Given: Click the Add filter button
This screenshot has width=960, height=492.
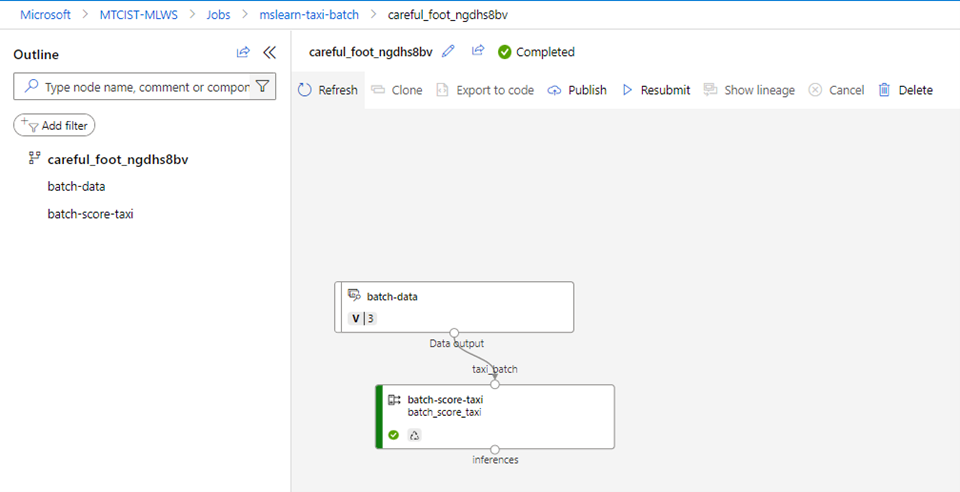Looking at the screenshot, I should 54,125.
